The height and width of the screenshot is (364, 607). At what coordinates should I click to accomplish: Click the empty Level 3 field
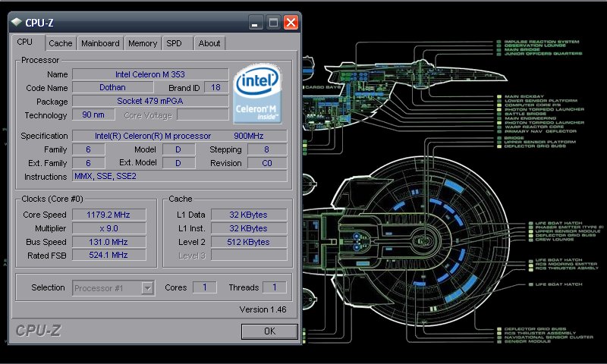[249, 255]
